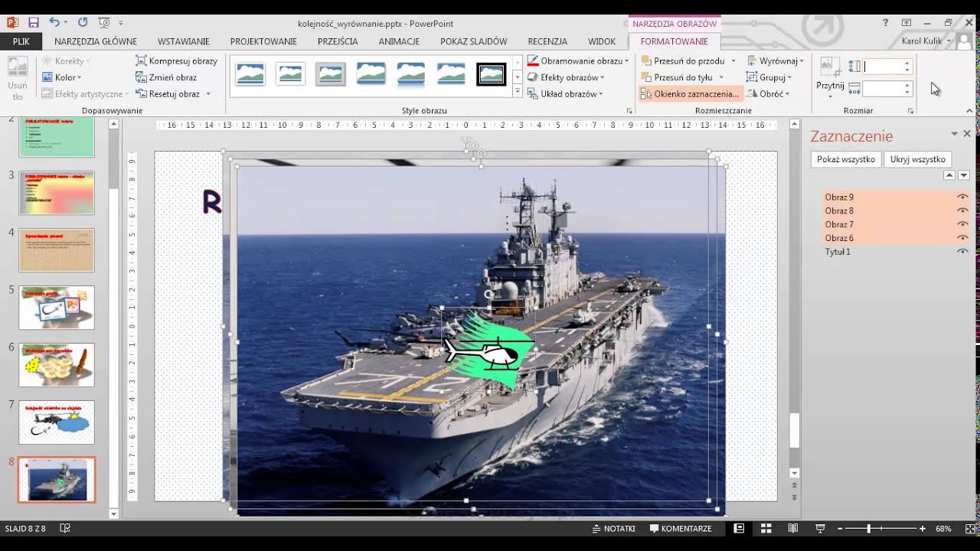This screenshot has height=551, width=980.
Task: Undo the last action in Quick Access toolbar
Action: pyautogui.click(x=54, y=23)
